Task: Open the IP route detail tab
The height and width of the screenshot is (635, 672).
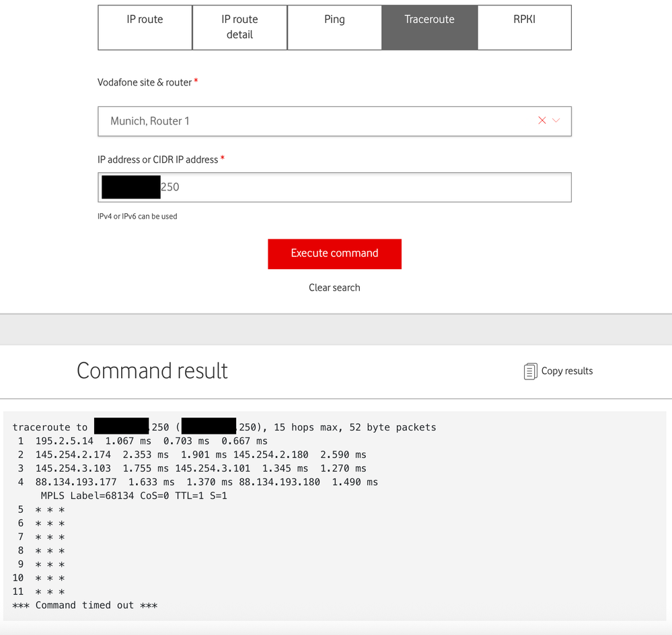Action: [239, 28]
